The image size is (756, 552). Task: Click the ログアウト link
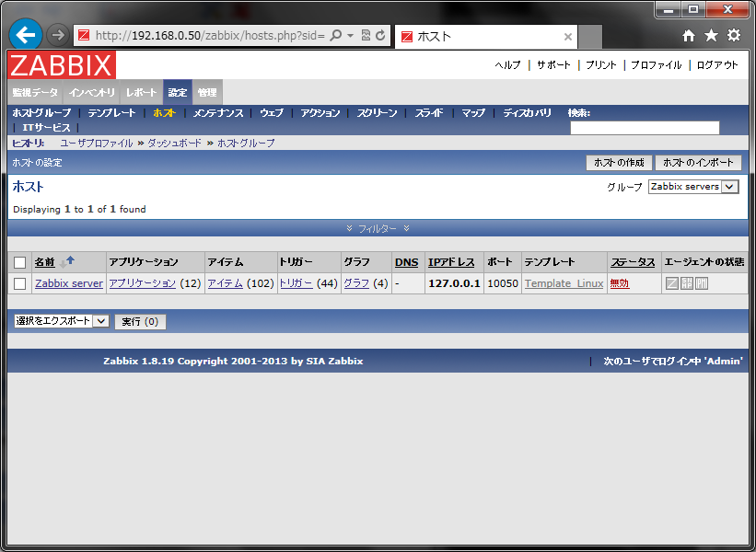click(717, 65)
